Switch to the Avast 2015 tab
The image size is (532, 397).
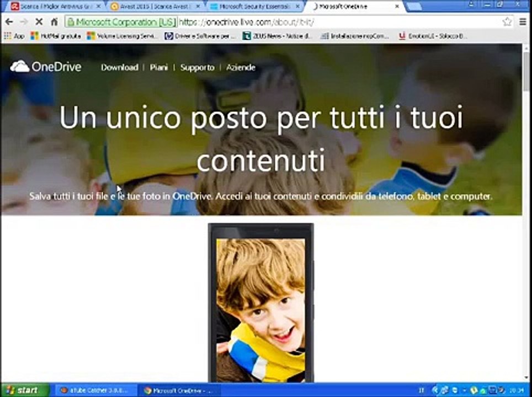pos(155,7)
